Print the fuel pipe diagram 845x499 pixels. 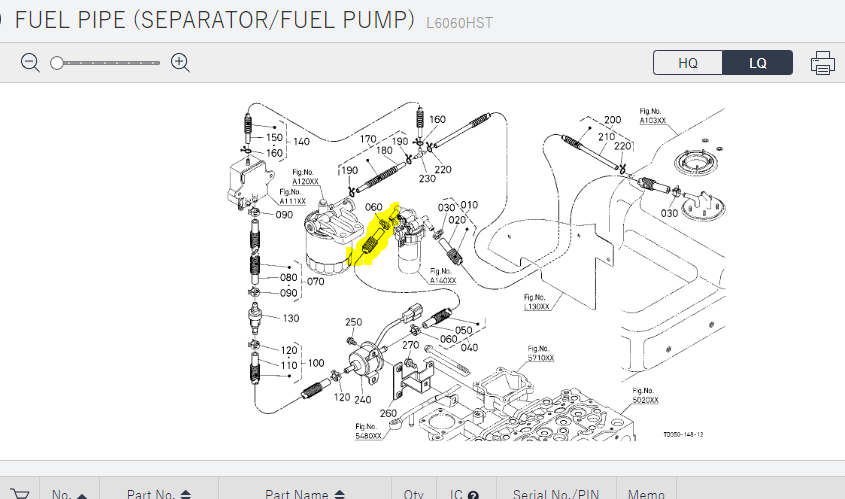[x=822, y=63]
